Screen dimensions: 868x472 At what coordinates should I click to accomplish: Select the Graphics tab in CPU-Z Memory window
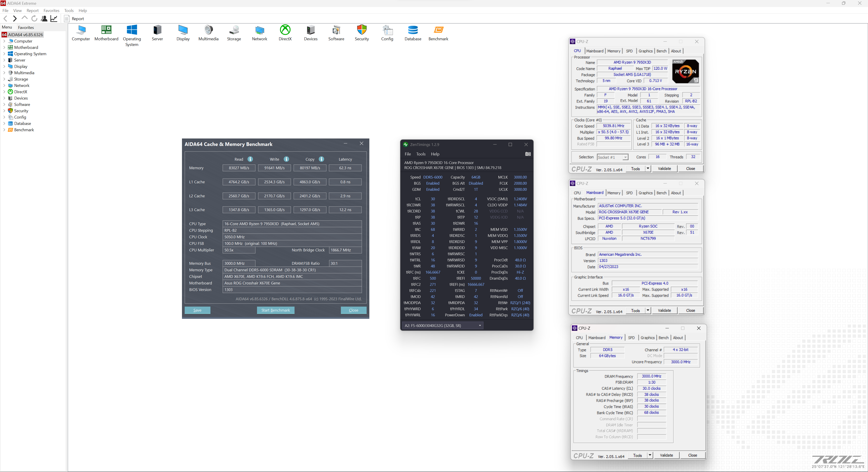648,338
